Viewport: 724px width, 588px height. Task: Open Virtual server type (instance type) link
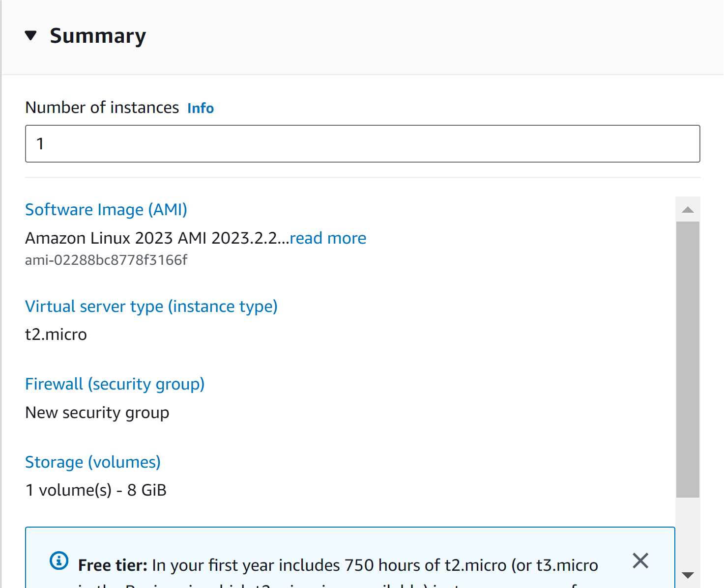click(151, 306)
